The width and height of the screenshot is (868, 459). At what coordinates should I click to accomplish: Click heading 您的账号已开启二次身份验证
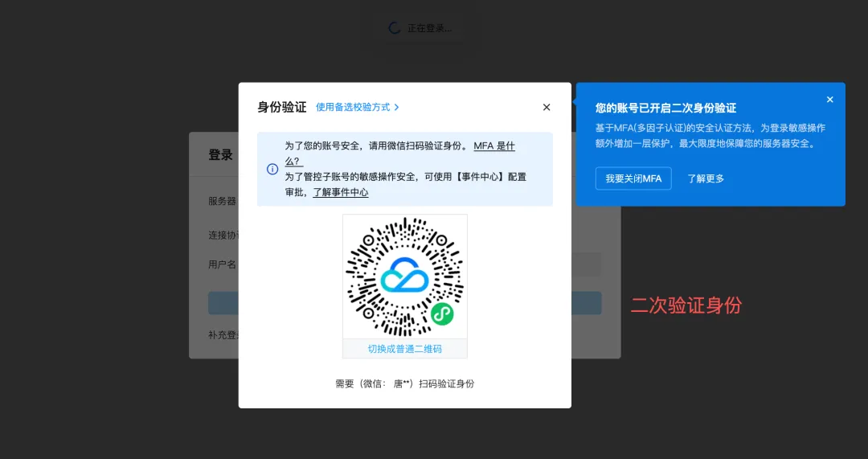666,108
